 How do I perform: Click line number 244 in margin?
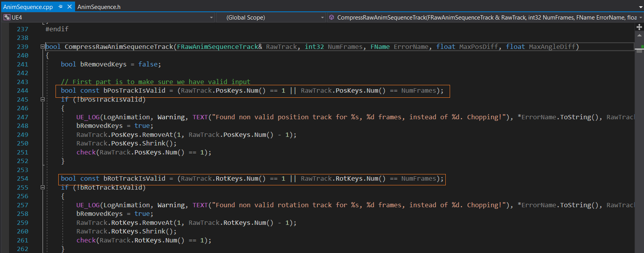(x=23, y=91)
